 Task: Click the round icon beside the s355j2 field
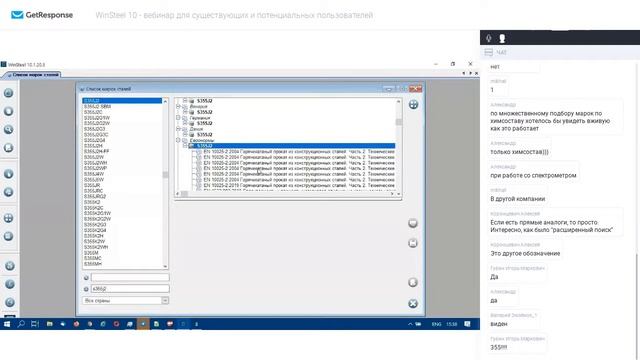click(86, 289)
